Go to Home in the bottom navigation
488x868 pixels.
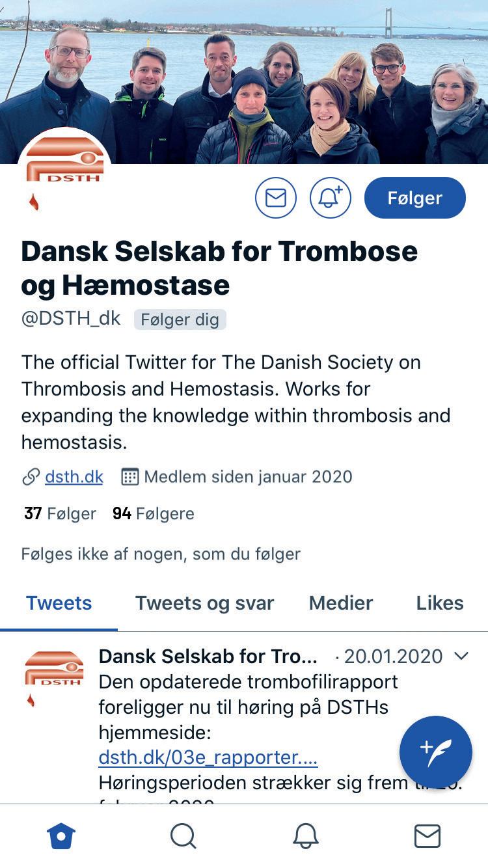[61, 835]
